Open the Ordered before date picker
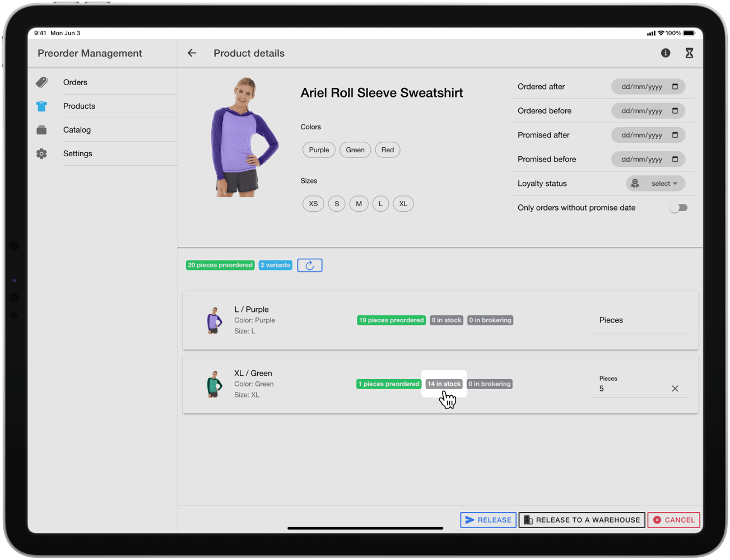730x560 pixels. click(x=648, y=111)
